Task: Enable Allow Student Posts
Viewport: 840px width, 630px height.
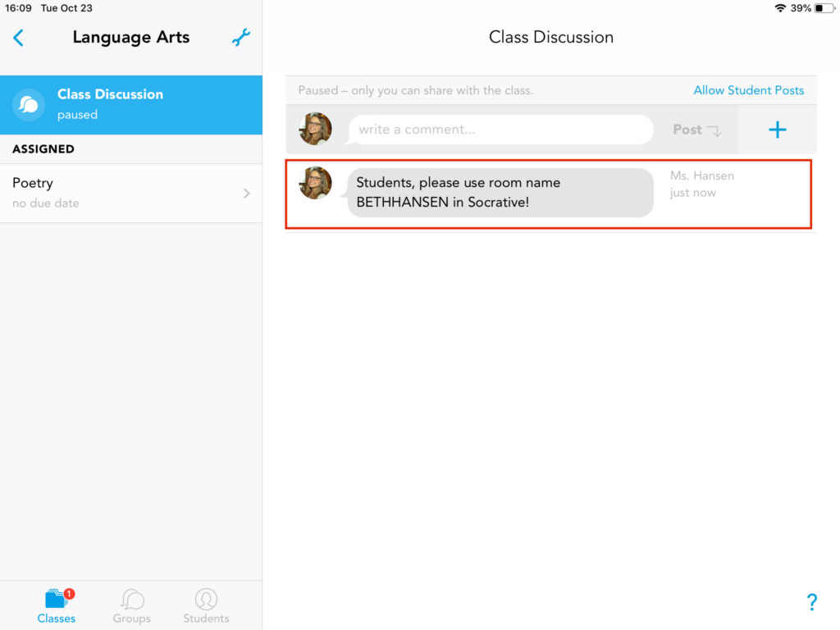Action: tap(748, 90)
